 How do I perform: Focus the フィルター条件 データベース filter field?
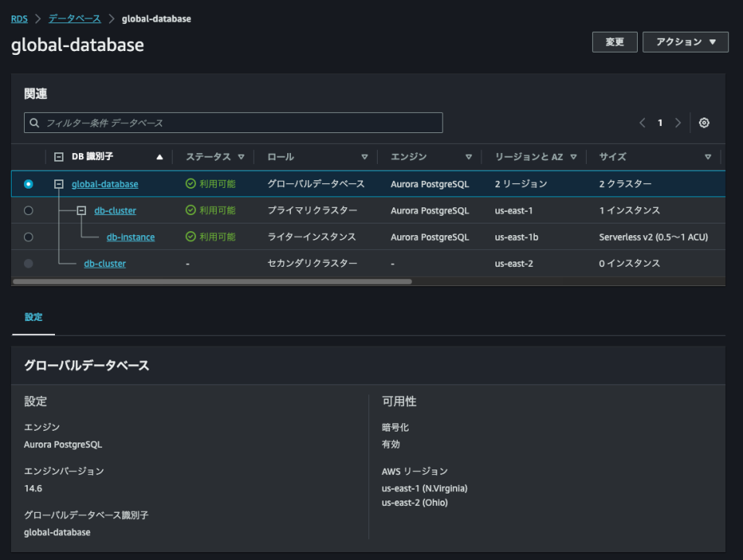pos(233,123)
